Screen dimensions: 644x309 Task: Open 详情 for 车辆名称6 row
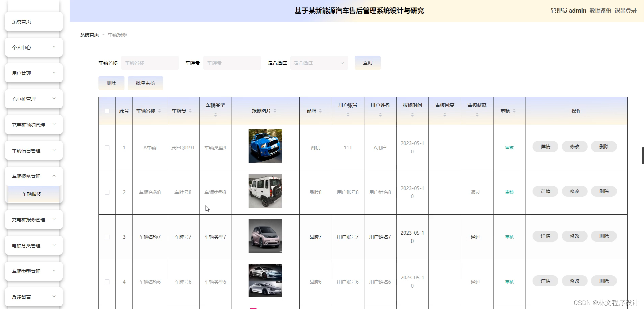545,281
